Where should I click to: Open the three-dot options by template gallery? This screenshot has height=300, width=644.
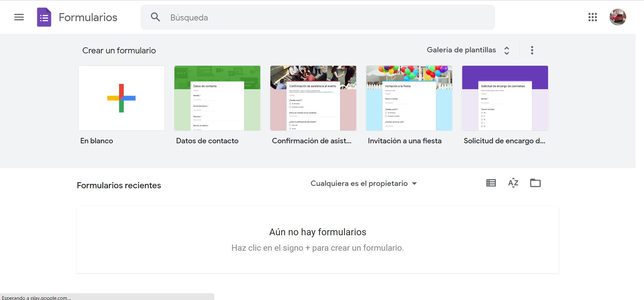[532, 50]
